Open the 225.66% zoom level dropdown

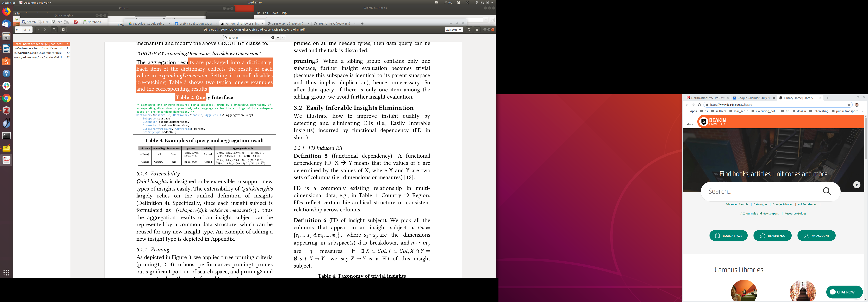(x=454, y=30)
